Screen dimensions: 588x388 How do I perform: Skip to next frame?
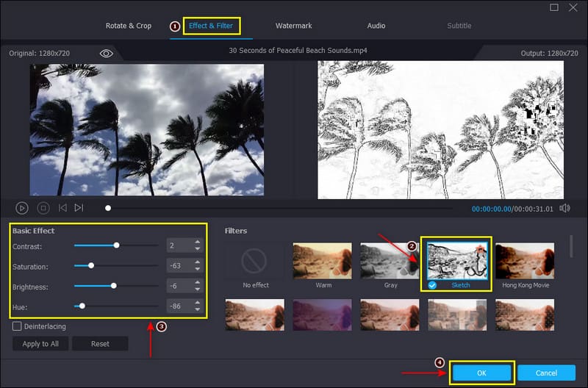(79, 208)
